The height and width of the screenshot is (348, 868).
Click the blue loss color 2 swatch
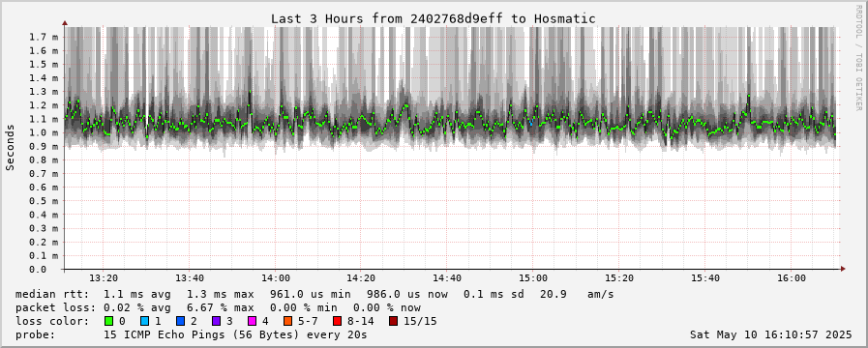180,321
